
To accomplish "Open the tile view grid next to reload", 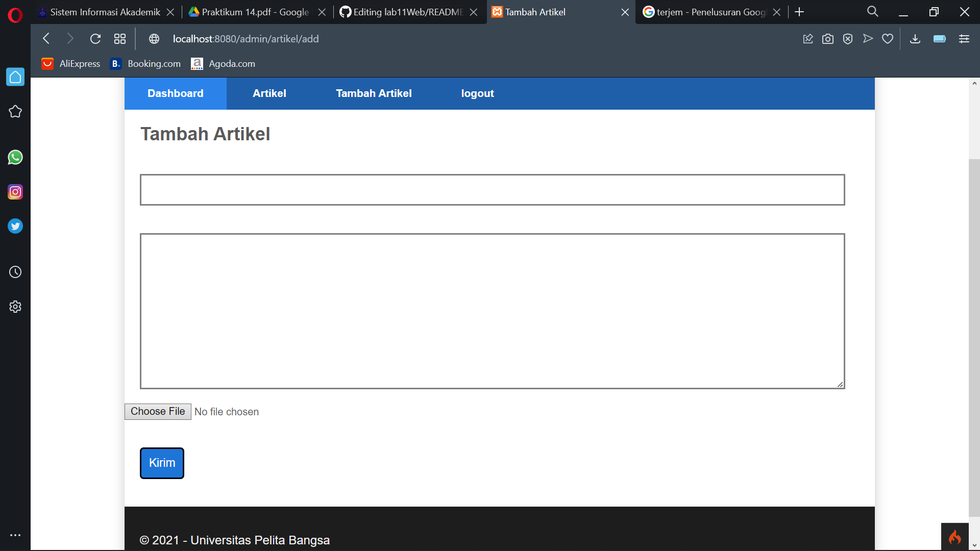I will coord(119,38).
